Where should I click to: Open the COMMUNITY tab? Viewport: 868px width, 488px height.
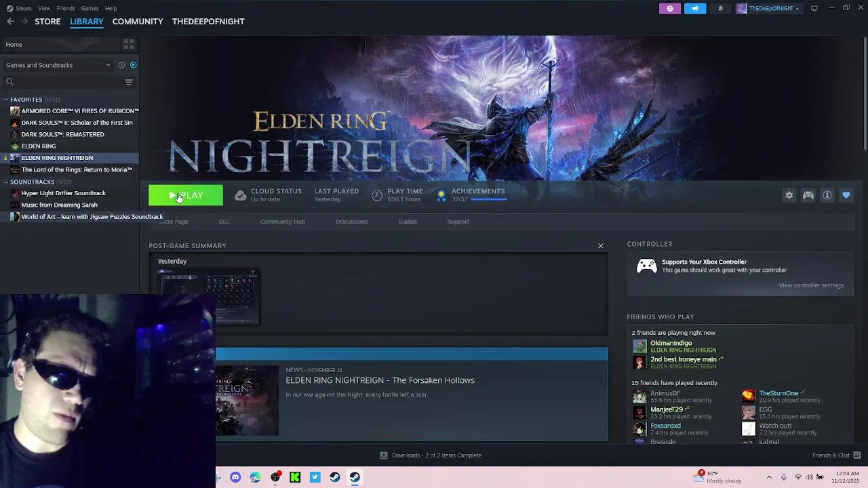(138, 21)
